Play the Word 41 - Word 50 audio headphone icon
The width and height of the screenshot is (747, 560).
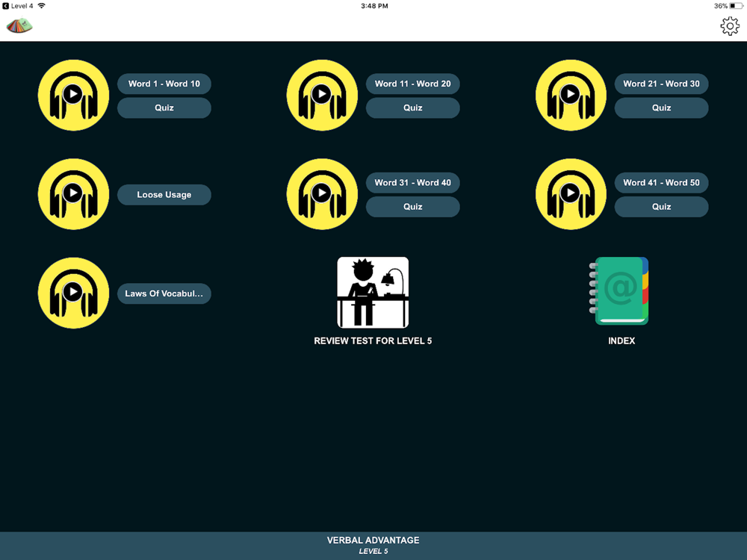coord(571,194)
